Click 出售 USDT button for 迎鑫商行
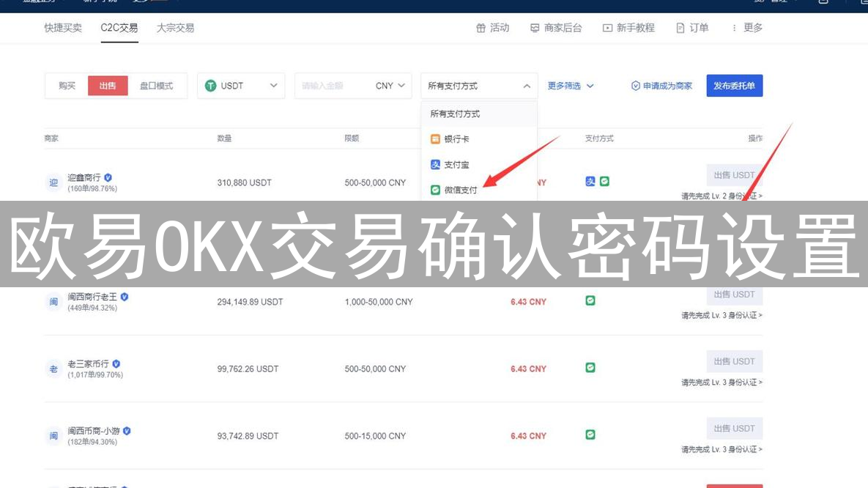Viewport: 868px width, 488px height. 734,175
